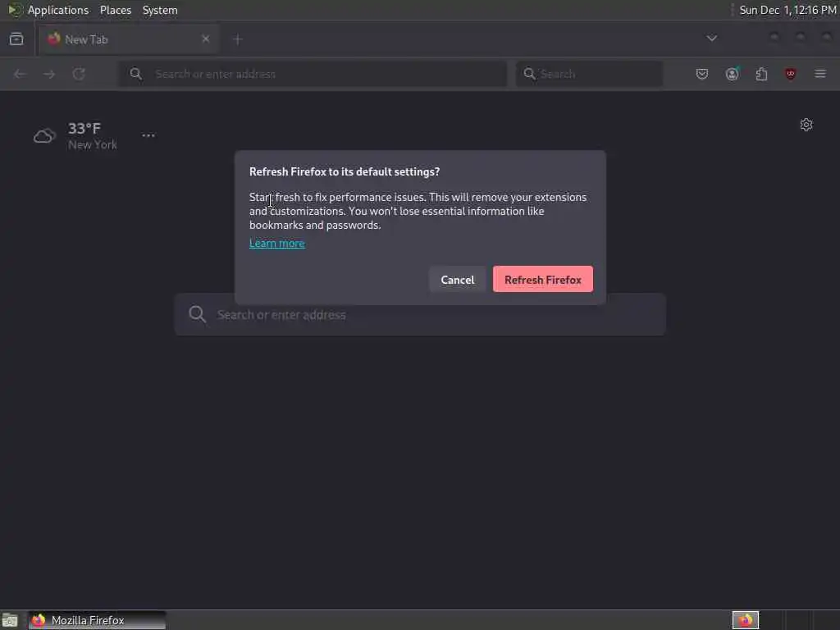Screen dimensions: 840x630
Task: Click the clock Sun Dec 1 12:16 PM
Action: 787,10
